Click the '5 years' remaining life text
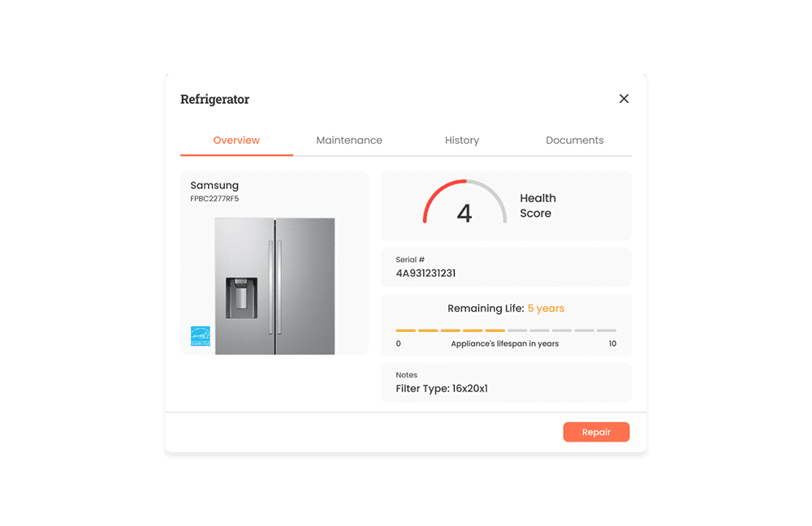812x526 pixels. [x=546, y=308]
